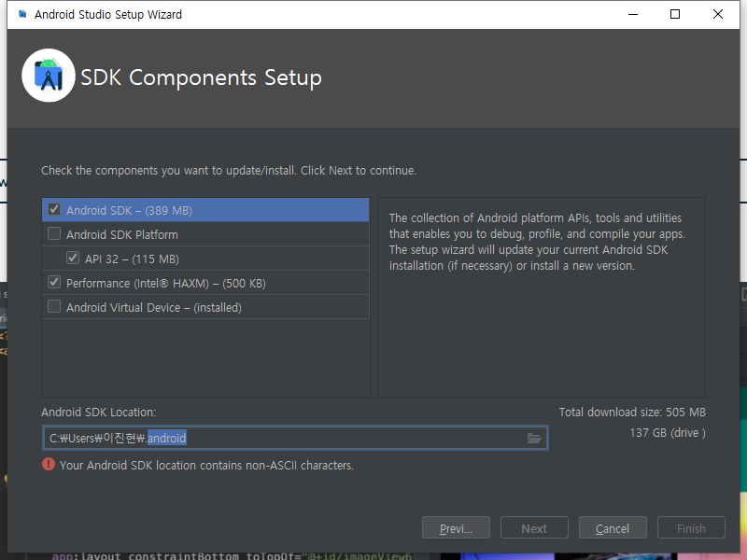Cancel the SDK setup wizard

[613, 528]
